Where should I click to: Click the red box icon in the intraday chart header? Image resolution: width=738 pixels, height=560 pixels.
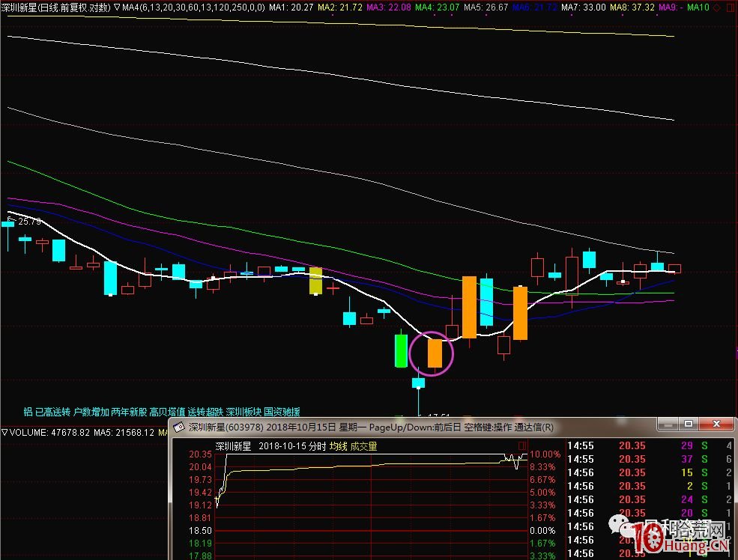[x=522, y=445]
